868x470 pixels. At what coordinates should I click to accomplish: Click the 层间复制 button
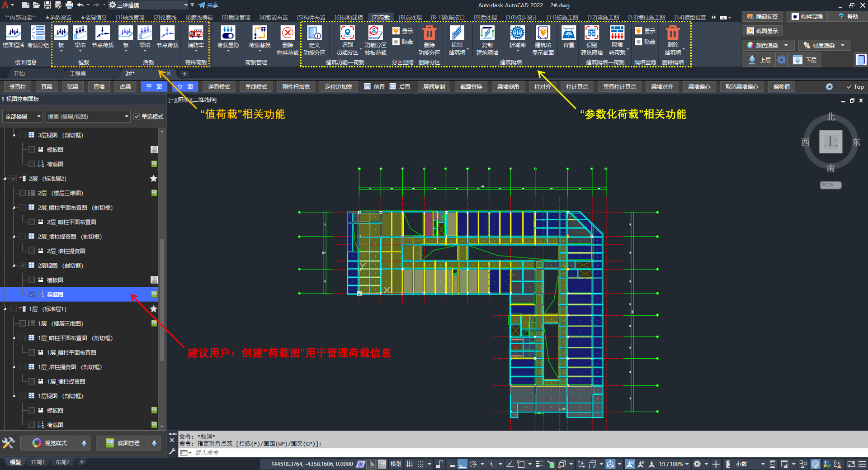(434, 87)
